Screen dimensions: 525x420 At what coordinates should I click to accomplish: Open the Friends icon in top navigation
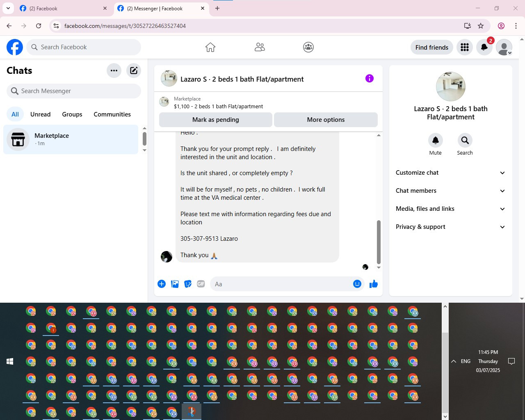pos(260,47)
